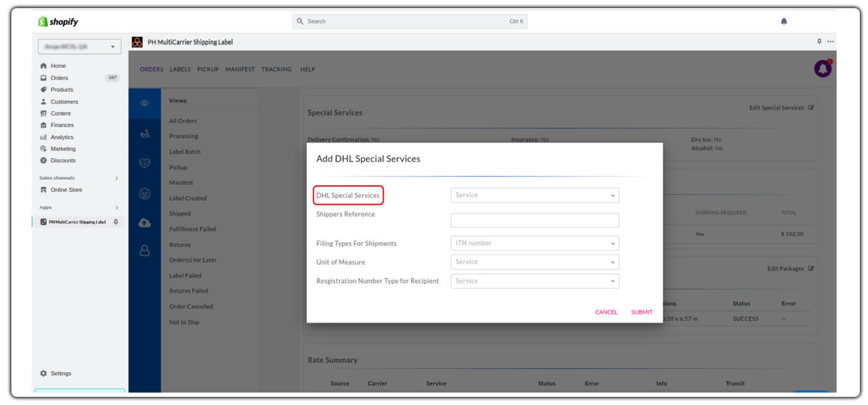Click the Marketing target icon
868x405 pixels.
43,149
